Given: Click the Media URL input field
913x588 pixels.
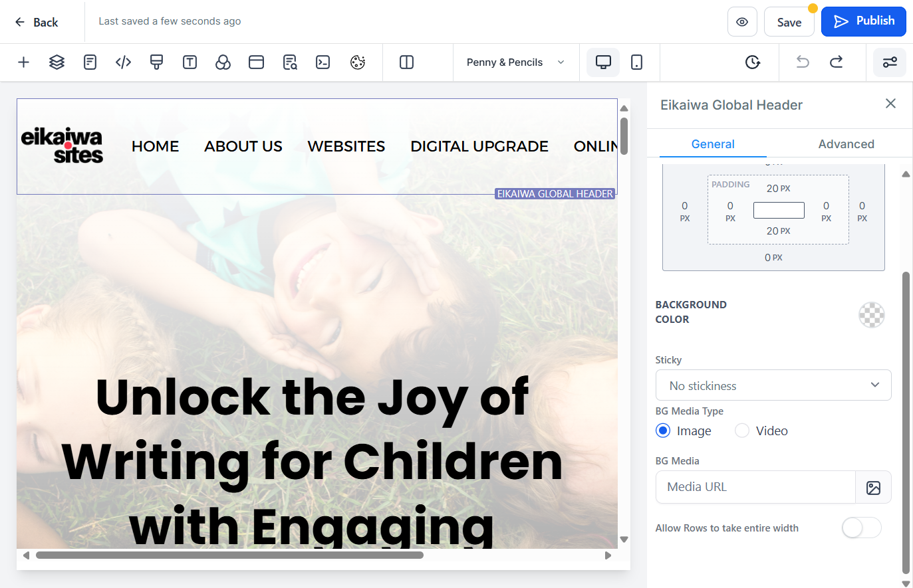Looking at the screenshot, I should (x=755, y=487).
